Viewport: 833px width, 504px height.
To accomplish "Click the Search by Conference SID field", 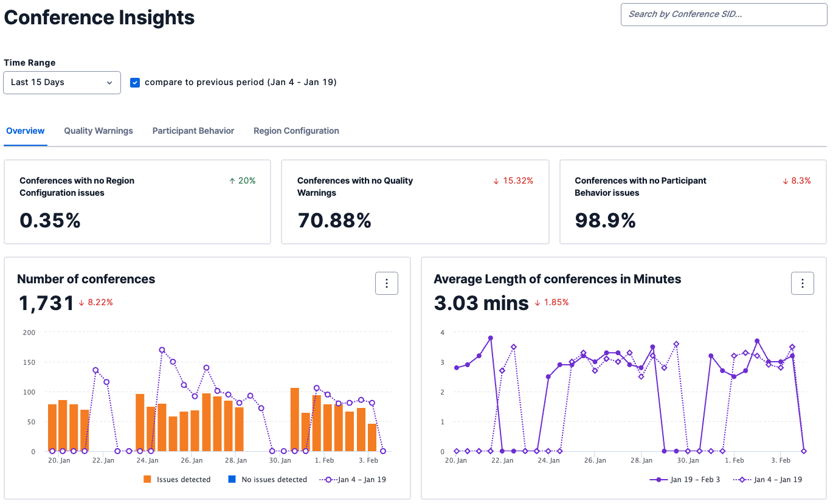I will click(x=723, y=14).
